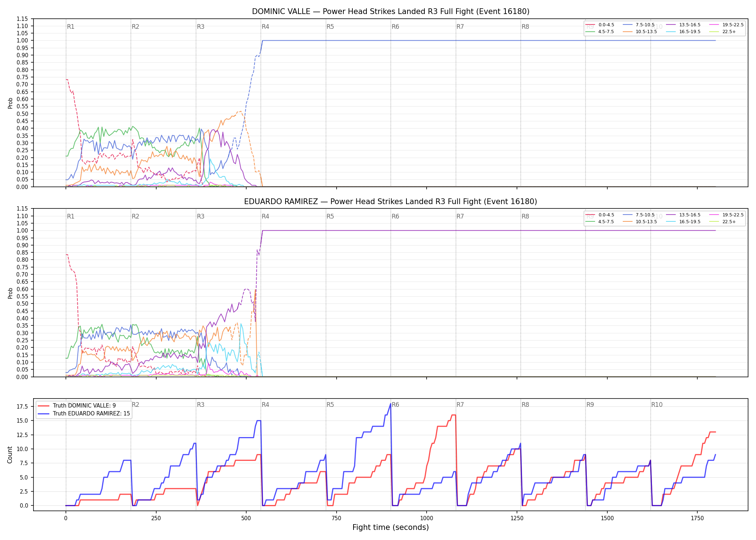Click the R3 round marker in Count chart
Image resolution: width=756 pixels, height=540 pixels.
pos(201,405)
